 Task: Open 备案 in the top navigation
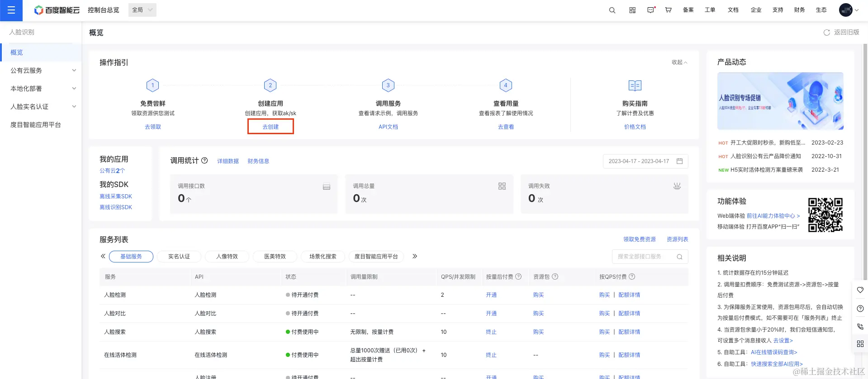(688, 10)
